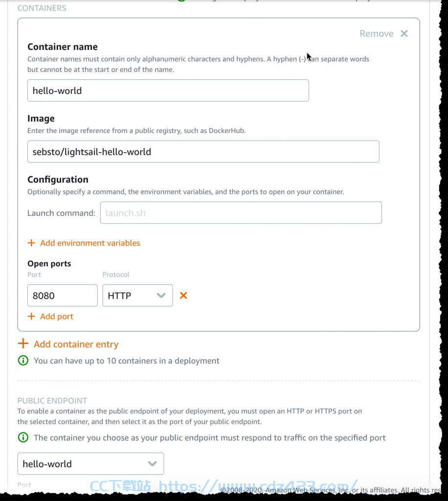The width and height of the screenshot is (448, 501).
Task: Click the Add environment variables link
Action: tap(90, 243)
